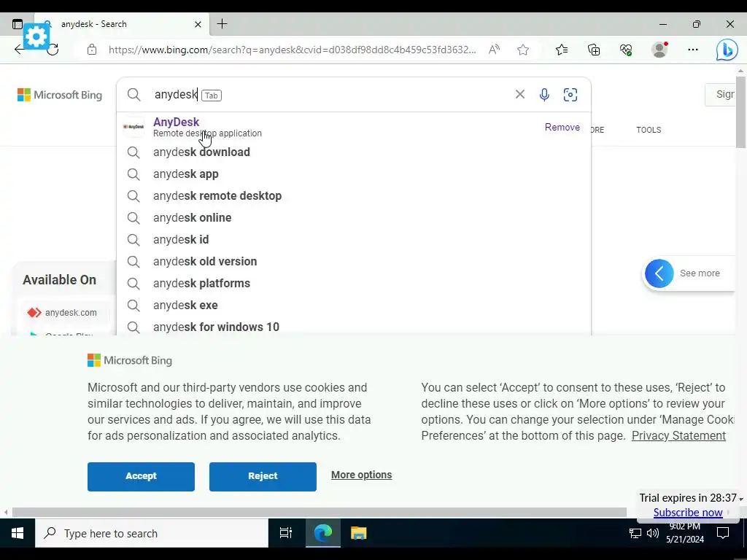
Task: Open the tab actions menu icon
Action: tap(18, 24)
